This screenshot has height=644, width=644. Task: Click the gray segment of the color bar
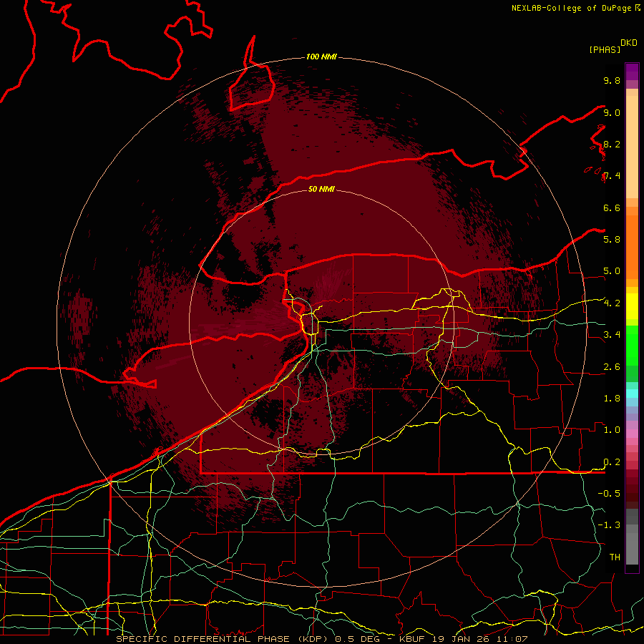(632, 537)
